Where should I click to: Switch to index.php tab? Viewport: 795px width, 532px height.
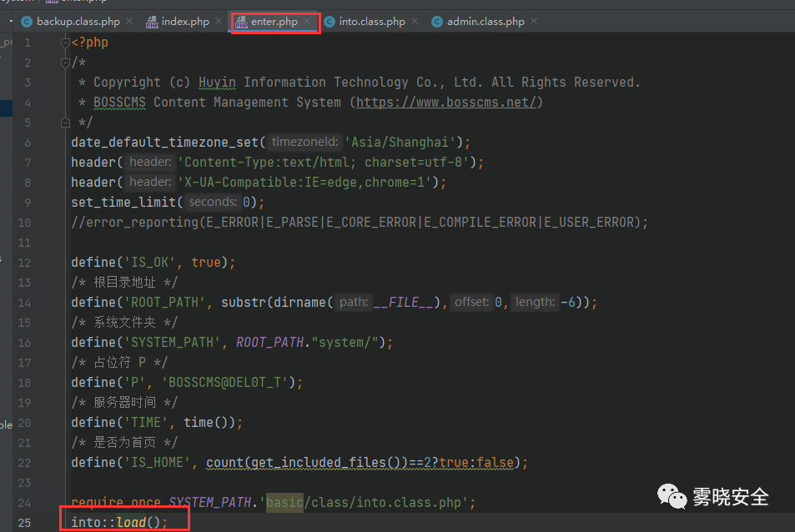pos(185,22)
